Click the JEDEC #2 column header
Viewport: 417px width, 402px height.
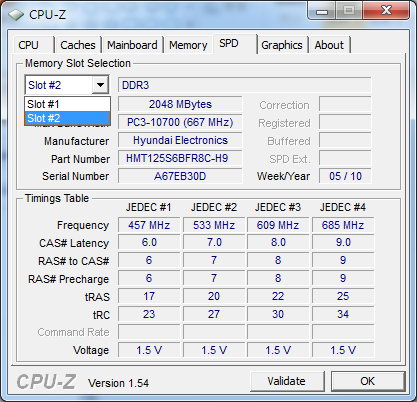(214, 207)
